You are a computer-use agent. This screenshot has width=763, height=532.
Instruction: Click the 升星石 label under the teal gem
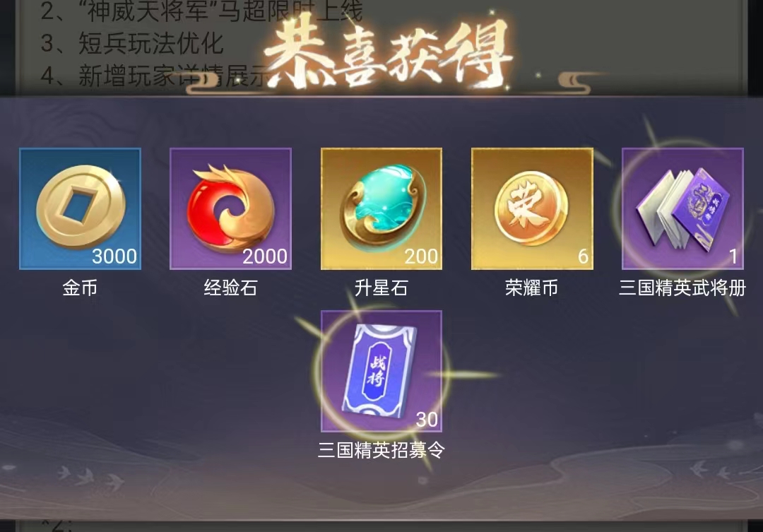(x=381, y=288)
